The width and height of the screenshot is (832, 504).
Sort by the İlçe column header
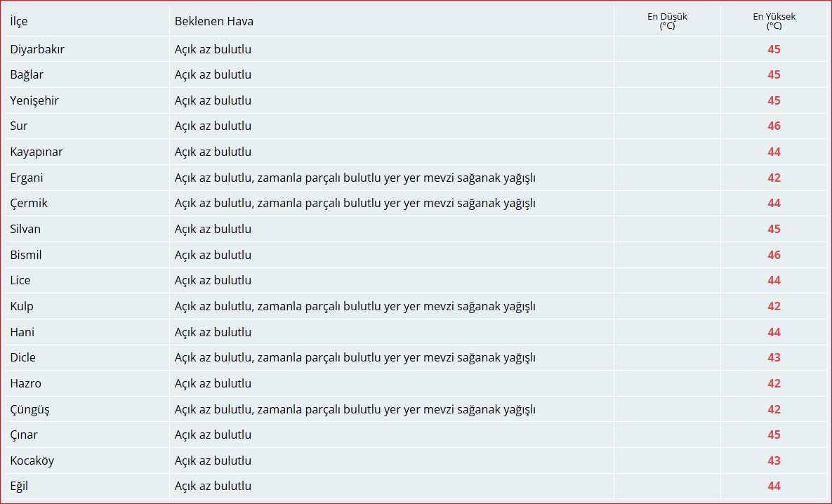point(20,21)
